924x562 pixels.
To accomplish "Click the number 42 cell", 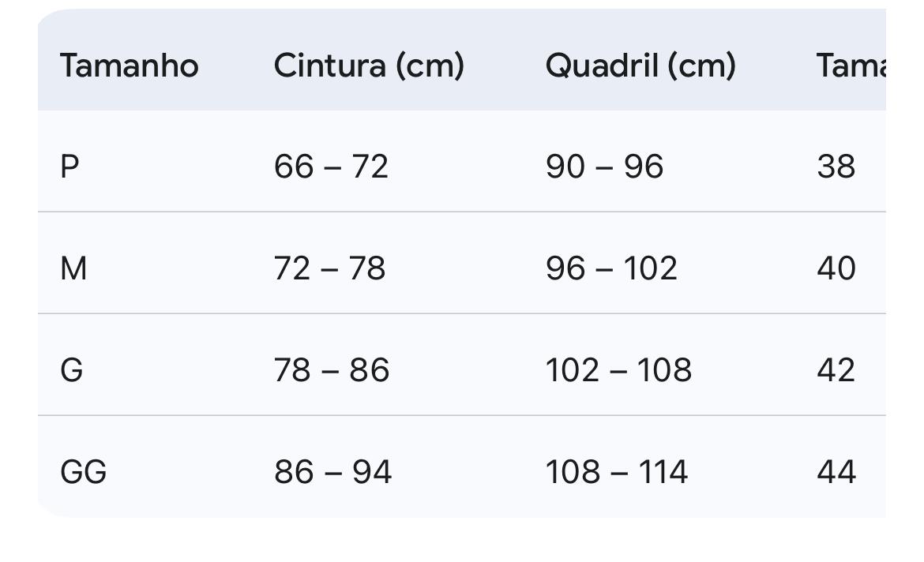I will click(x=836, y=370).
